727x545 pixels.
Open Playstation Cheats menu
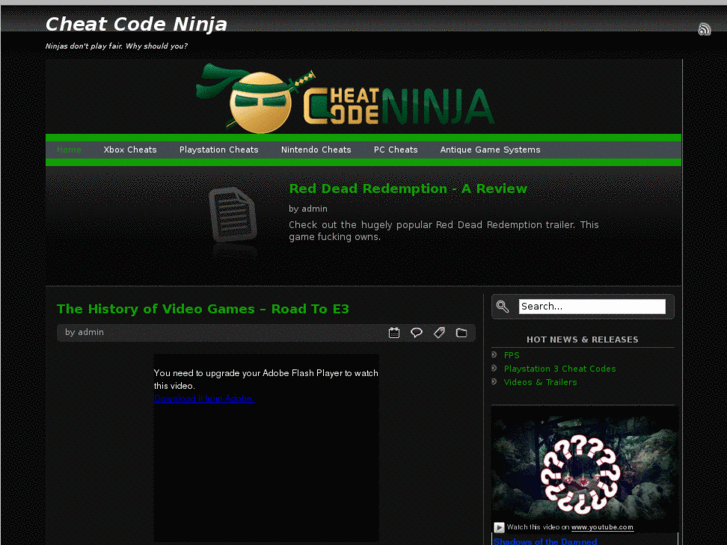(x=219, y=150)
